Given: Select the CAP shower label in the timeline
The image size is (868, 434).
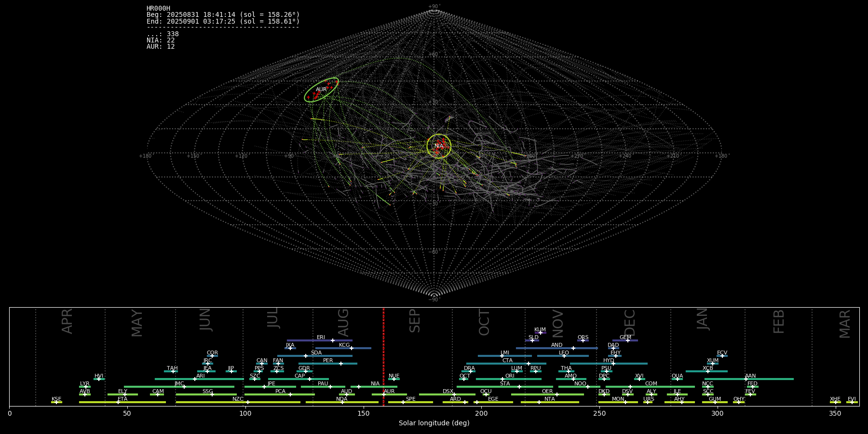Looking at the screenshot, I should click(x=299, y=376).
